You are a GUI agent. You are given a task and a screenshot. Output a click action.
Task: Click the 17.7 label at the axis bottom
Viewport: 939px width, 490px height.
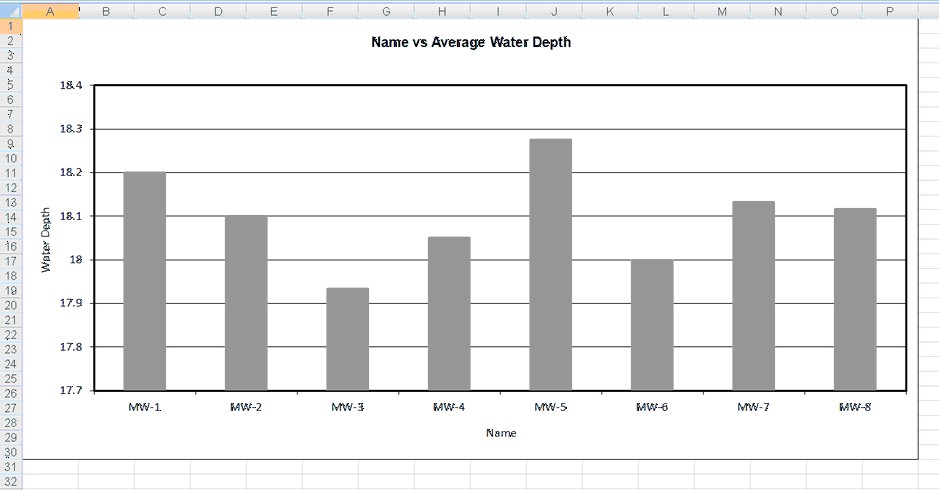[71, 391]
